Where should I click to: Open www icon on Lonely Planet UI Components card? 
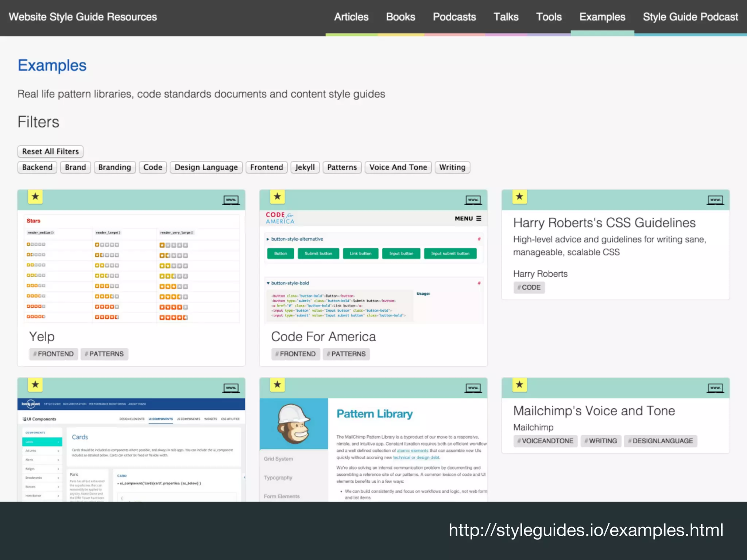231,388
